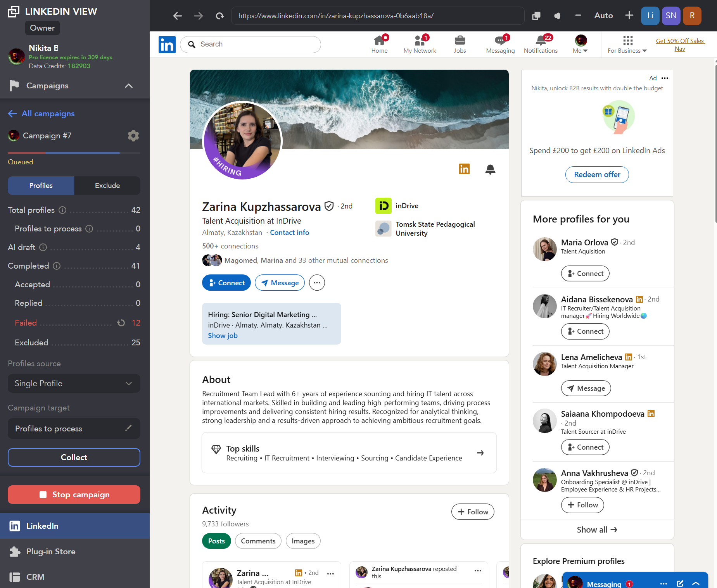Screen dimensions: 717x588
Task: Open the ad three-dots options
Action: point(665,78)
